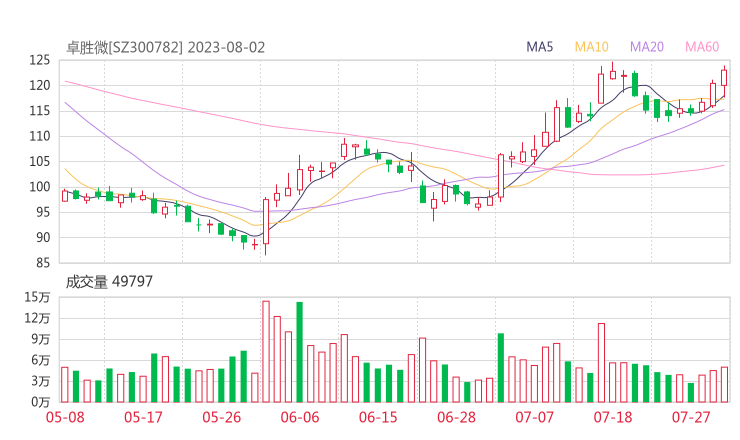Click the 125 price axis label
740x440 pixels.
tap(40, 60)
